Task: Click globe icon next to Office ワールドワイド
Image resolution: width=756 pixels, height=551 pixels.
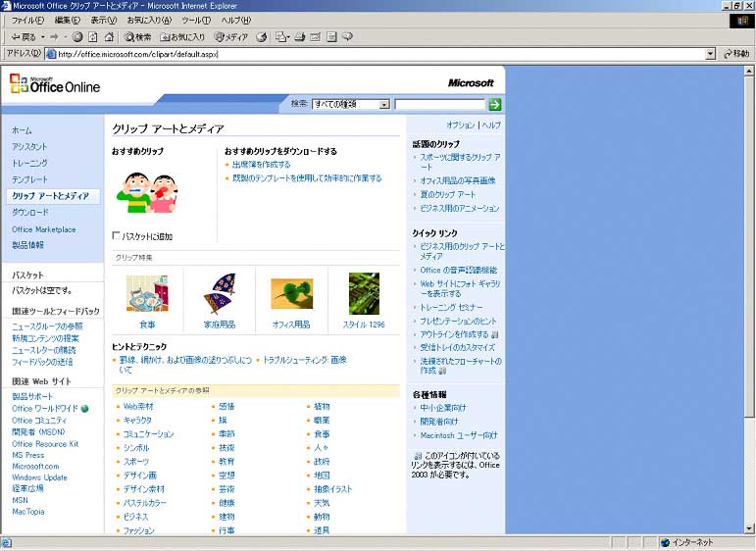Action: 85,408
